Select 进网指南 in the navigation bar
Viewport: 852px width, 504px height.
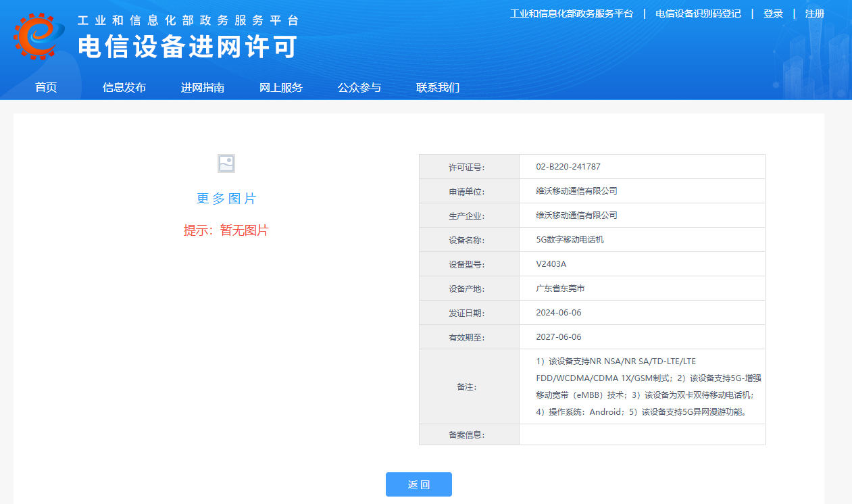tap(203, 88)
